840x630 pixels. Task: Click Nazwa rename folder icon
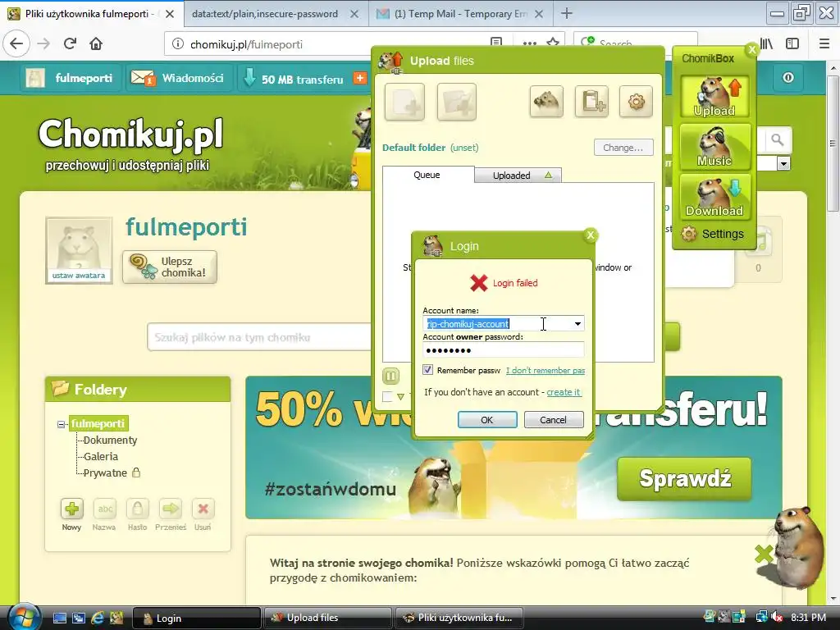105,509
